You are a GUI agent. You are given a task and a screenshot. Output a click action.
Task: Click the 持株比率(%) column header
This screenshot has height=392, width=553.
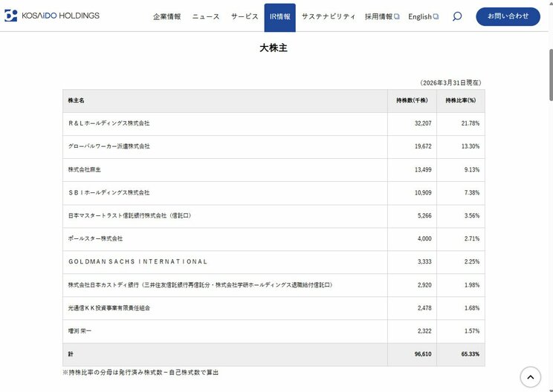click(x=461, y=100)
